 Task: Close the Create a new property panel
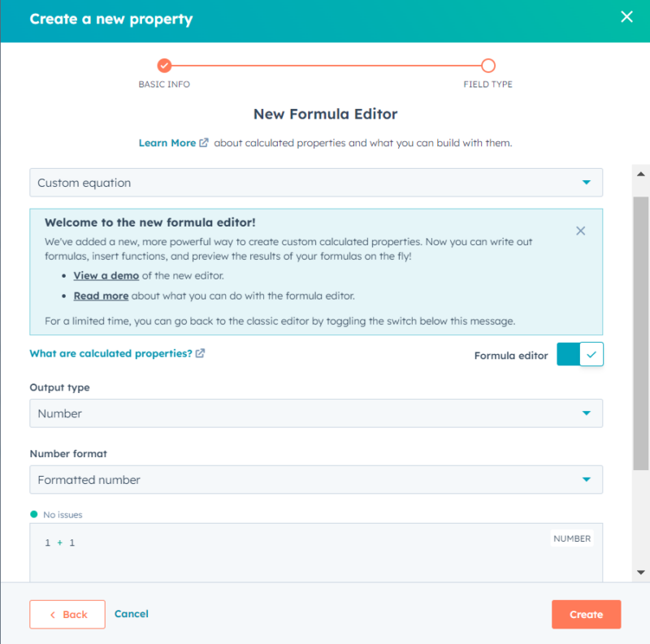pos(626,17)
